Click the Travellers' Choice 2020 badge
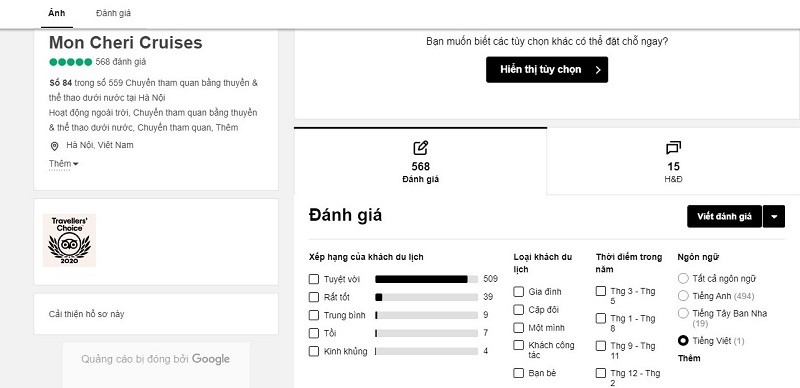The height and width of the screenshot is (388, 800). coord(69,240)
